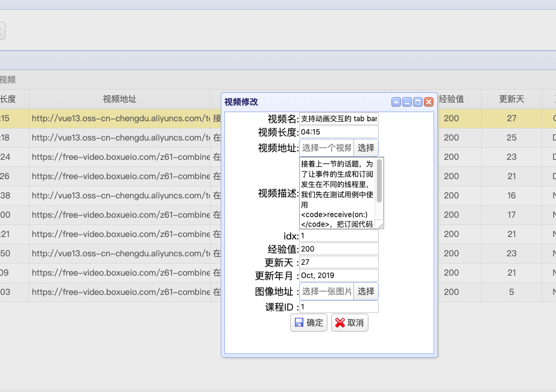The image size is (556, 392).
Task: Focus the 经验值 field showing 200
Action: point(339,249)
